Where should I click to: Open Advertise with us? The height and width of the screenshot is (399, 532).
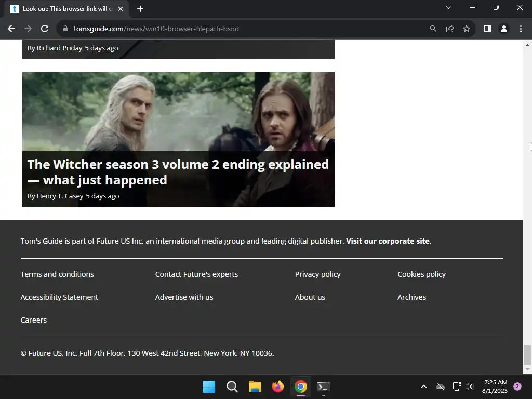click(x=184, y=297)
